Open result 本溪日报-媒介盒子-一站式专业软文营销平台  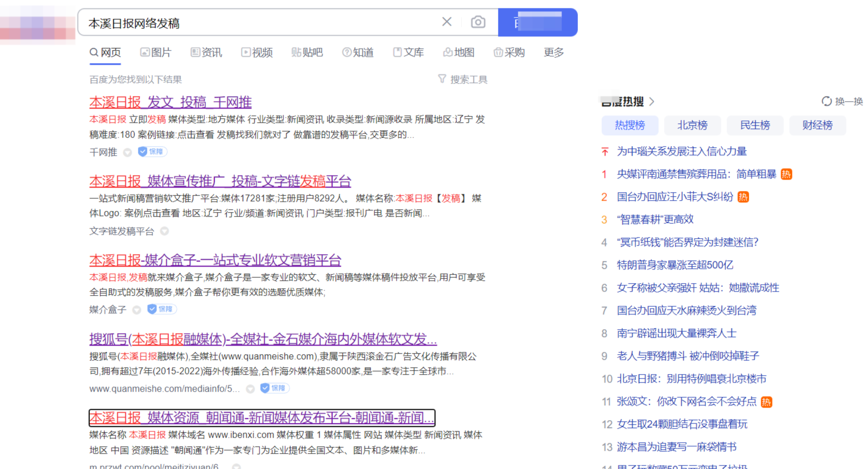(215, 260)
